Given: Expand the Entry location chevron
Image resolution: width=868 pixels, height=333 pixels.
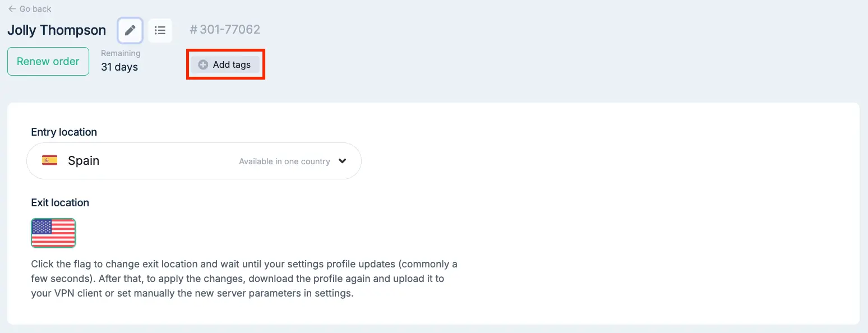Looking at the screenshot, I should [x=342, y=161].
